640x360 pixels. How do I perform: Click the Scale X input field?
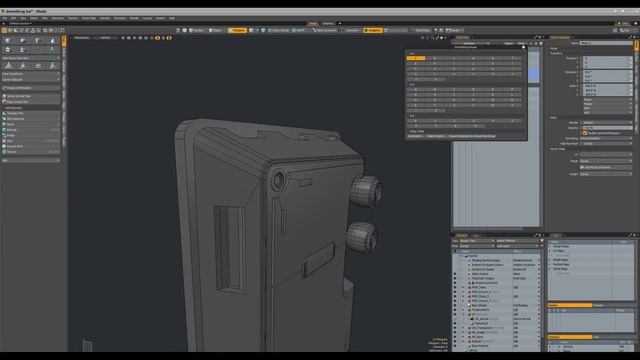[607, 86]
